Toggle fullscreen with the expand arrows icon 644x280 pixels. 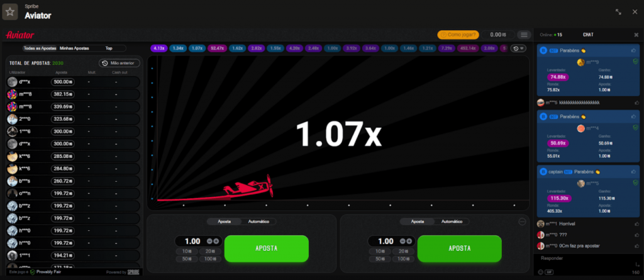click(618, 12)
